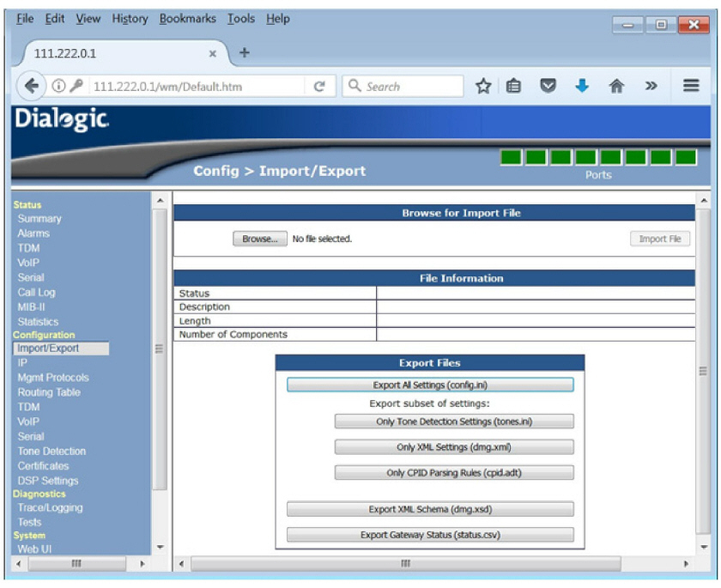
Task: Click Export XML Schema (dmg.xsd)
Action: [430, 509]
